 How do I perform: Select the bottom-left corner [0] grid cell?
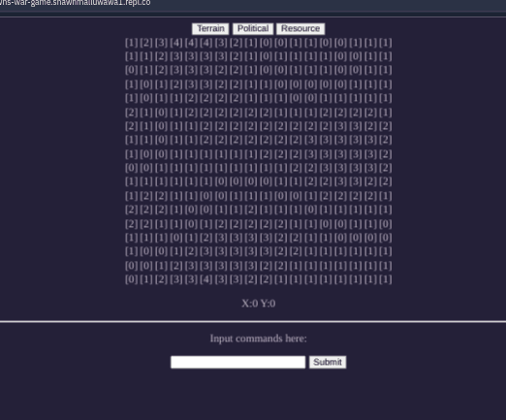point(131,279)
